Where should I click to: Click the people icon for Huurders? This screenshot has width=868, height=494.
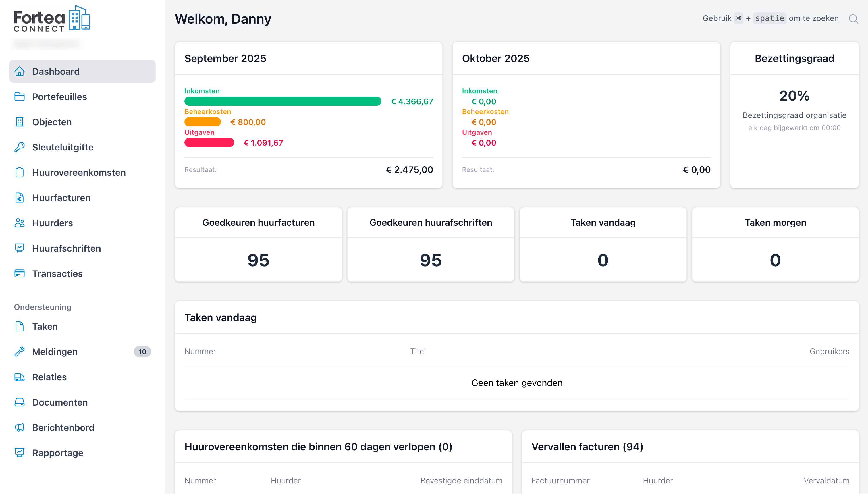click(19, 223)
